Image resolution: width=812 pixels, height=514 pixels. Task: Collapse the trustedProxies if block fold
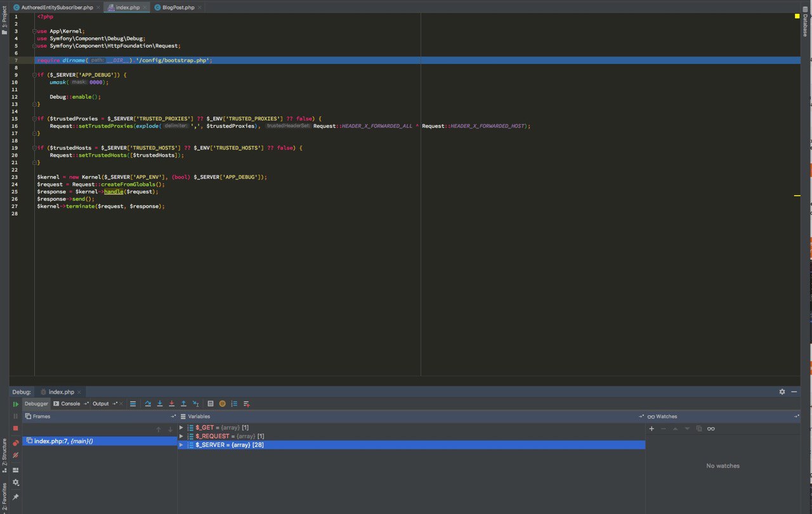[36, 119]
